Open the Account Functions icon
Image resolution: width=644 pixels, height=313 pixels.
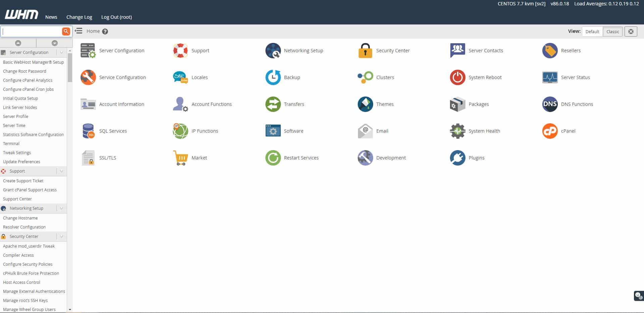pyautogui.click(x=180, y=104)
